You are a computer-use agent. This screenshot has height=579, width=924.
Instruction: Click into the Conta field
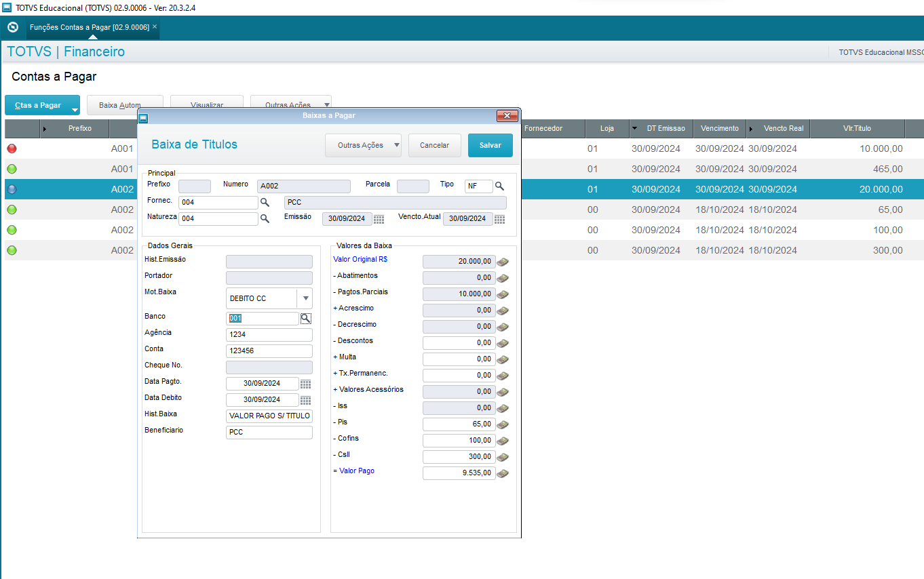[x=269, y=351]
